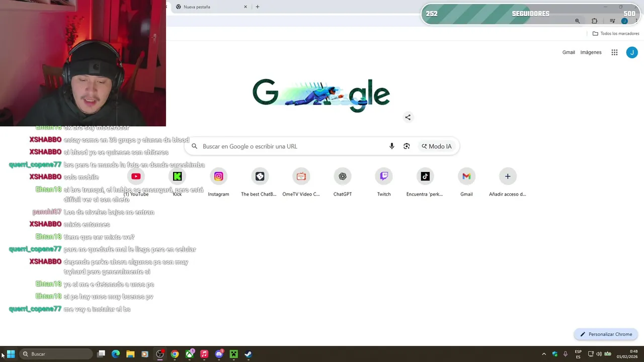Close the Nueva pestaña tab
644x362 pixels.
point(246,7)
